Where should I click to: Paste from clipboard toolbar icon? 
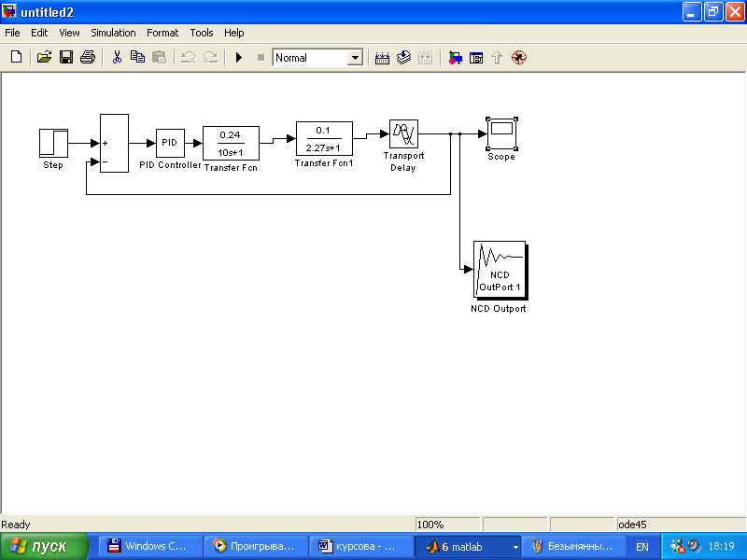tap(159, 58)
